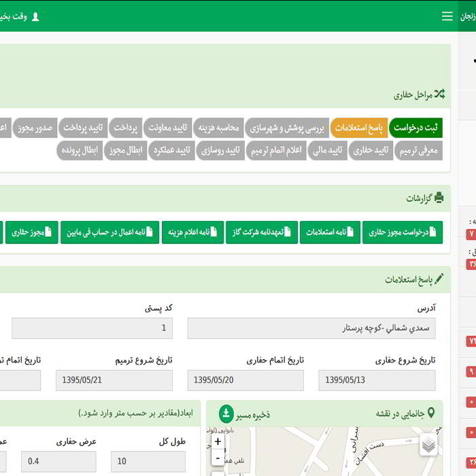Open the hamburger navigation menu
476x476 pixels.
[x=447, y=16]
